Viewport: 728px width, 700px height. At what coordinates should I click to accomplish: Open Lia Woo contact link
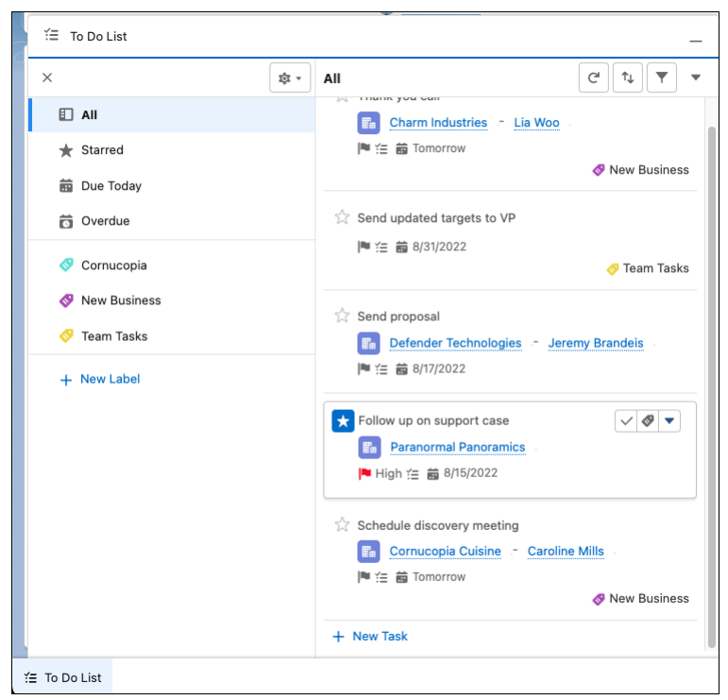pos(536,123)
